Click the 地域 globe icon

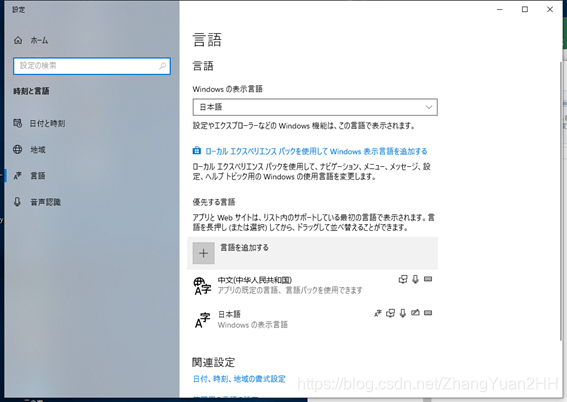18,149
